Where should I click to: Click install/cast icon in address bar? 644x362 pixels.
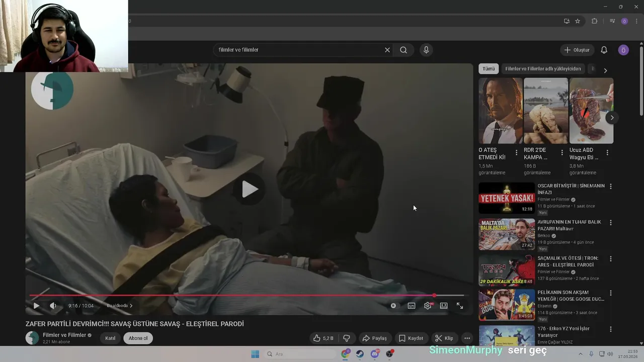tap(567, 21)
